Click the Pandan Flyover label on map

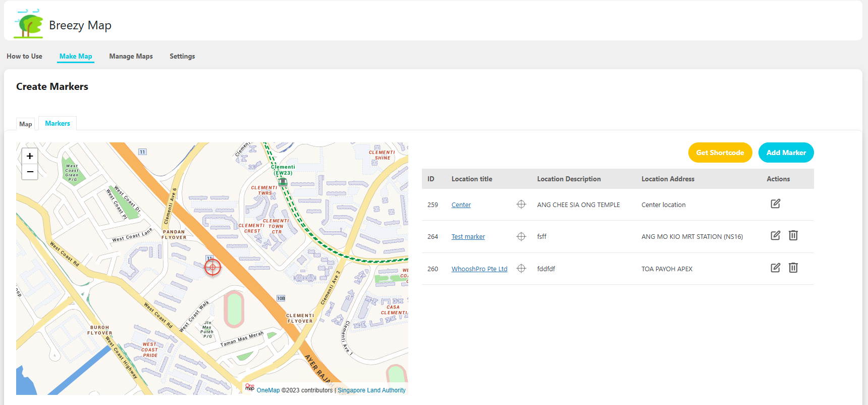pos(174,234)
